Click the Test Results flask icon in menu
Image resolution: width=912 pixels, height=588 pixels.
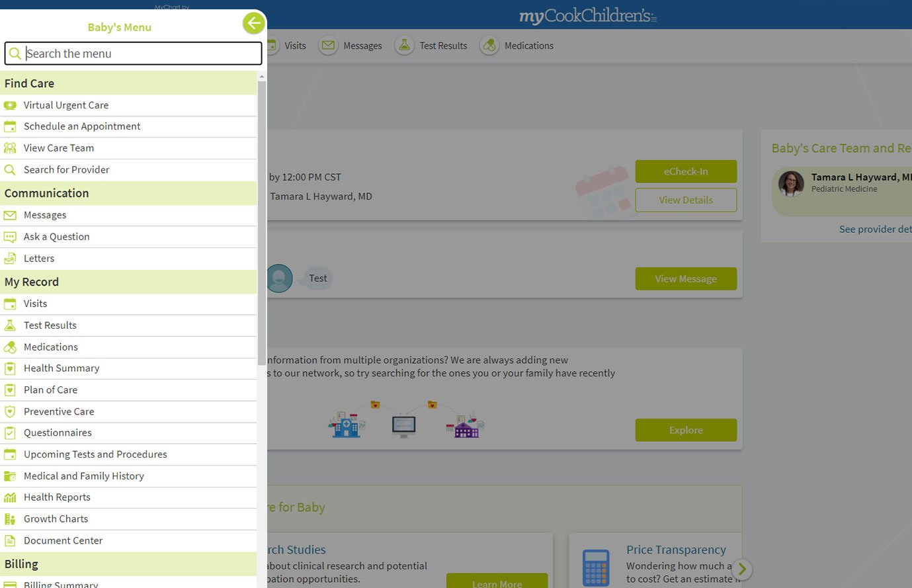(10, 325)
